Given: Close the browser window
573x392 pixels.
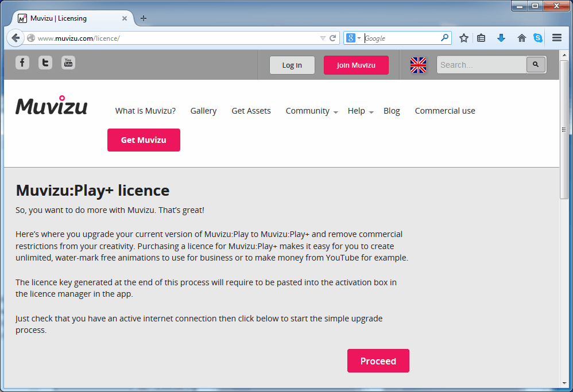Looking at the screenshot, I should [556, 6].
